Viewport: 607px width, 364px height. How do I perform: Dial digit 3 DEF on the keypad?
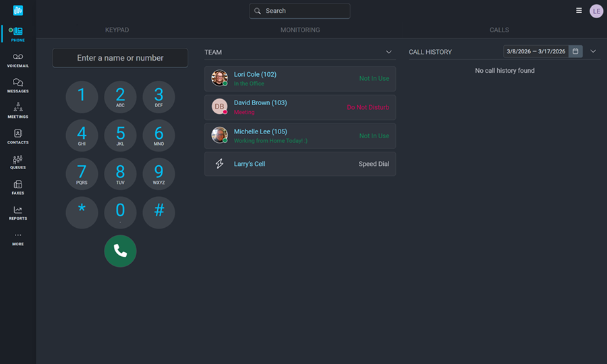coord(158,96)
